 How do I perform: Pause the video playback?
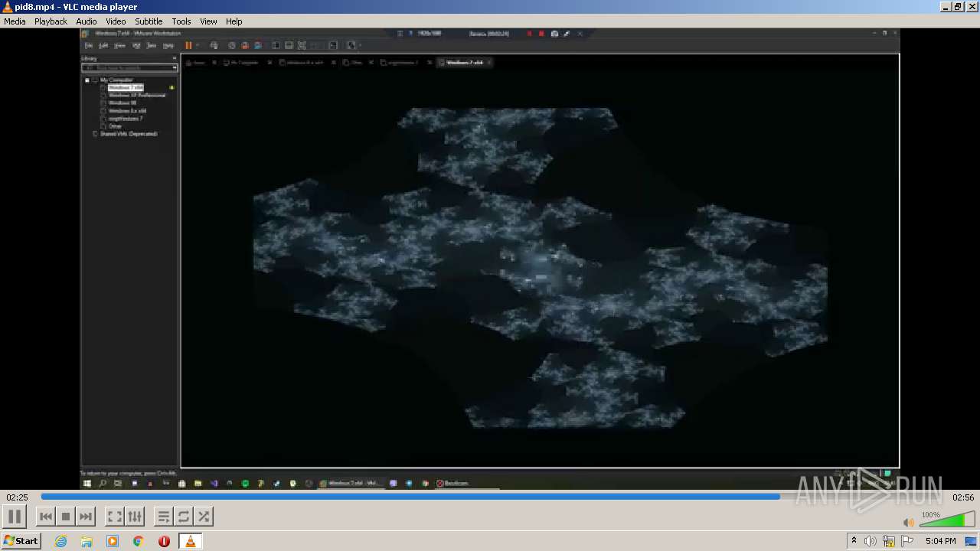pyautogui.click(x=15, y=517)
